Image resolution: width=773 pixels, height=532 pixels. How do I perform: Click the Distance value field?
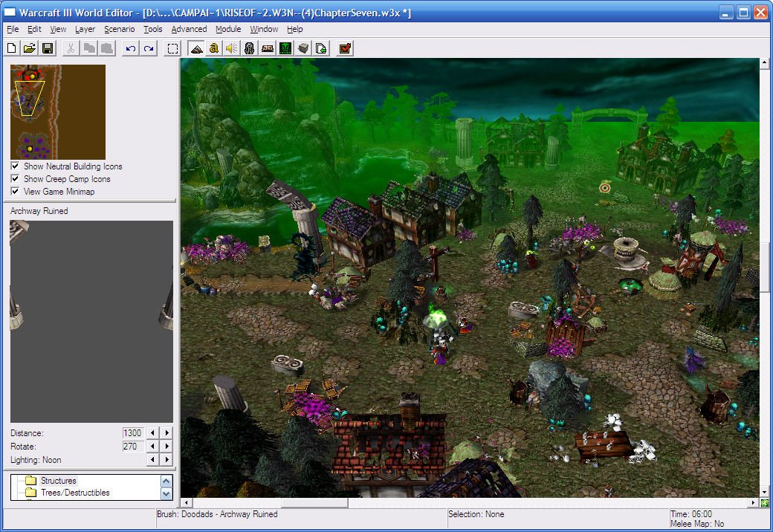pyautogui.click(x=133, y=432)
